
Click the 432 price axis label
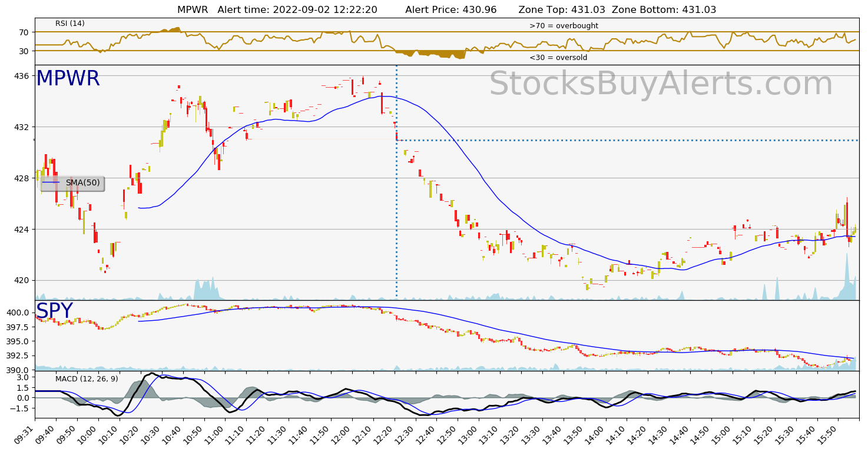pos(22,127)
